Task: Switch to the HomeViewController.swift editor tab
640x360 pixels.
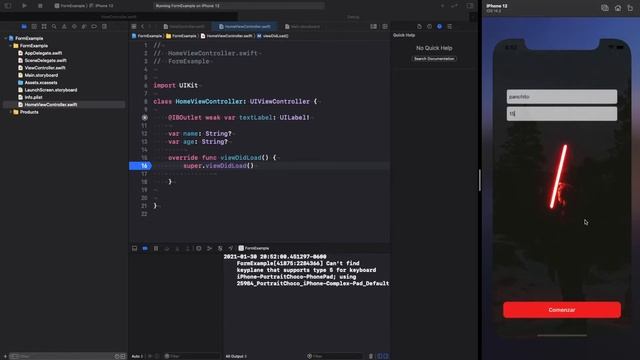Action: 245,27
